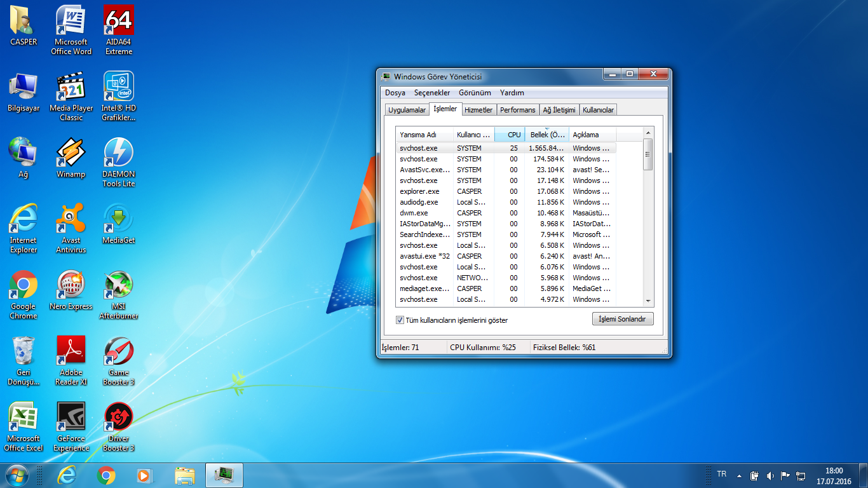Click the Winamp desktop shortcut
The height and width of the screenshot is (488, 868).
71,153
